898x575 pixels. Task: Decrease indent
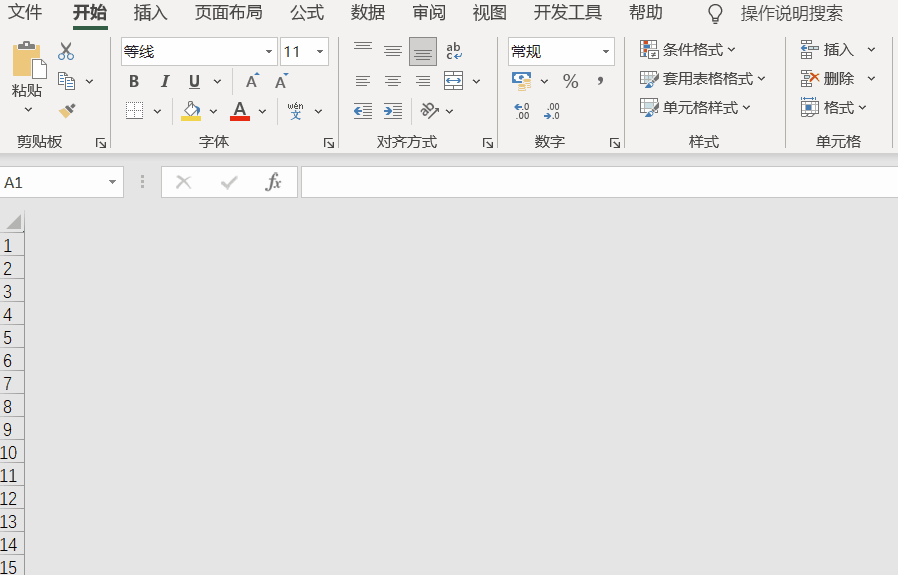(x=363, y=111)
